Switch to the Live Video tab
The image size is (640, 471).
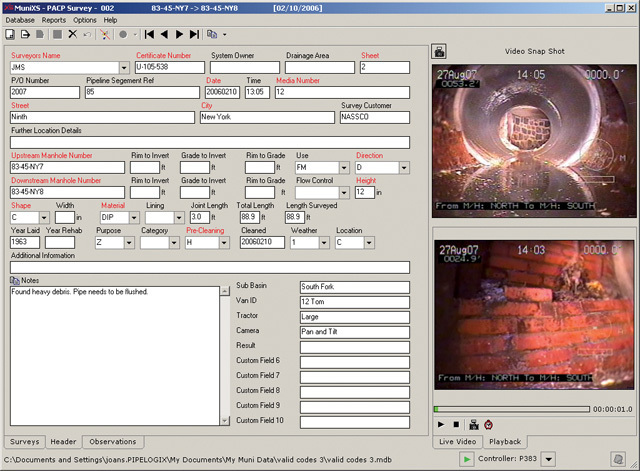pos(456,441)
